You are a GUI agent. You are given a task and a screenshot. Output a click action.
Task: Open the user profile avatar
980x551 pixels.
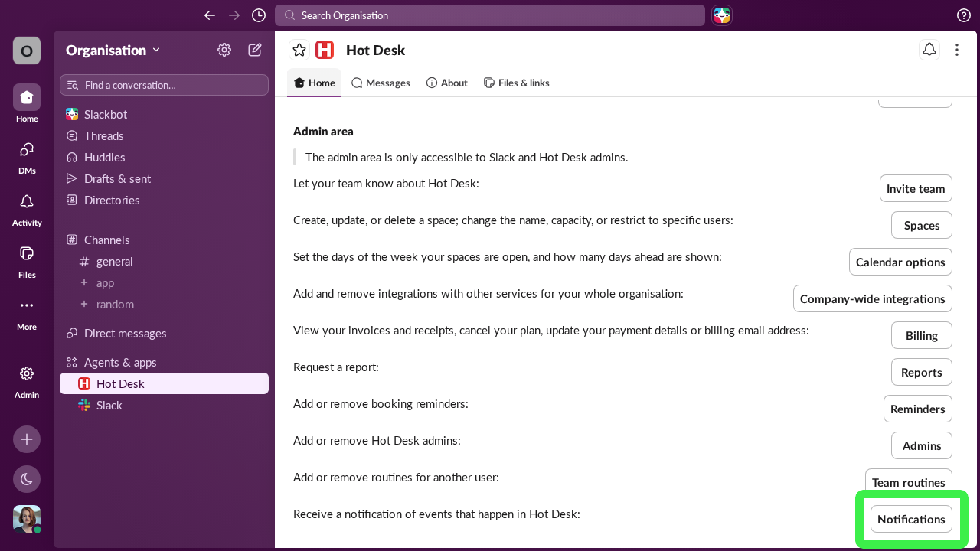pyautogui.click(x=27, y=519)
